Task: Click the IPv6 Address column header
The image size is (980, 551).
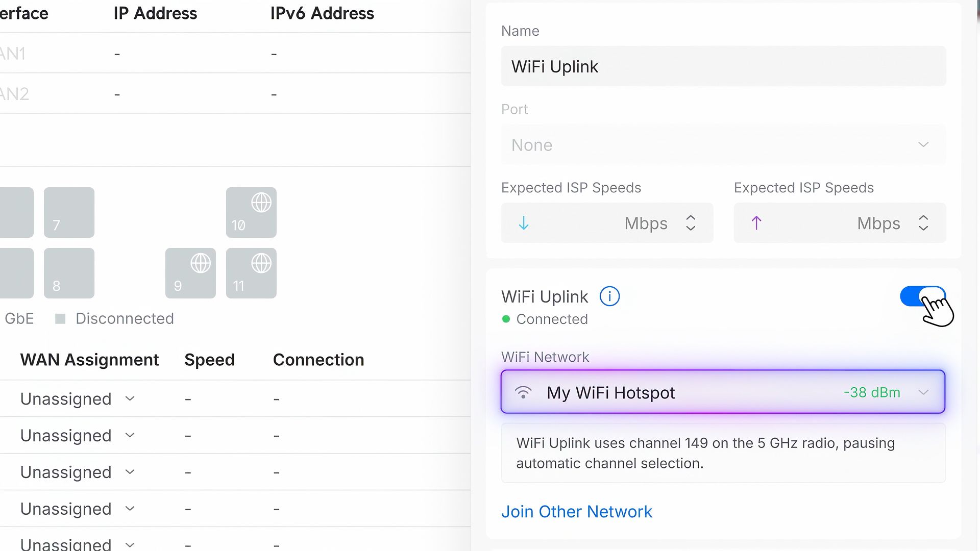Action: (x=322, y=13)
